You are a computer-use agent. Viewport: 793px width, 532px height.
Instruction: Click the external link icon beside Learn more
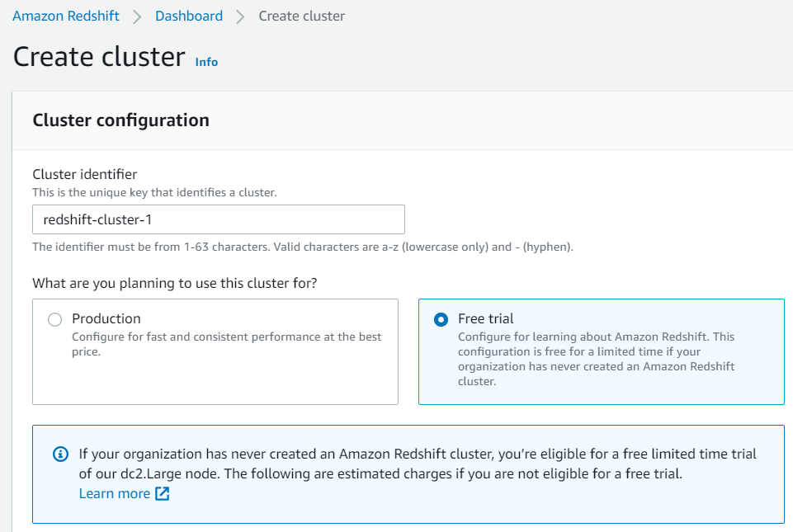[163, 494]
